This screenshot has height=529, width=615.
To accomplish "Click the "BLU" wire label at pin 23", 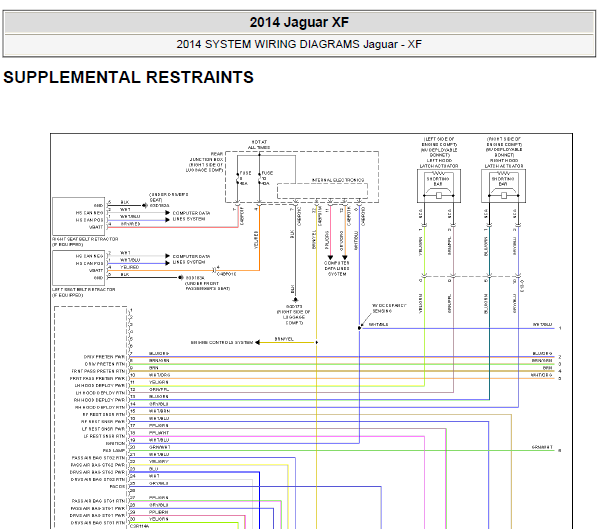I will (153, 469).
